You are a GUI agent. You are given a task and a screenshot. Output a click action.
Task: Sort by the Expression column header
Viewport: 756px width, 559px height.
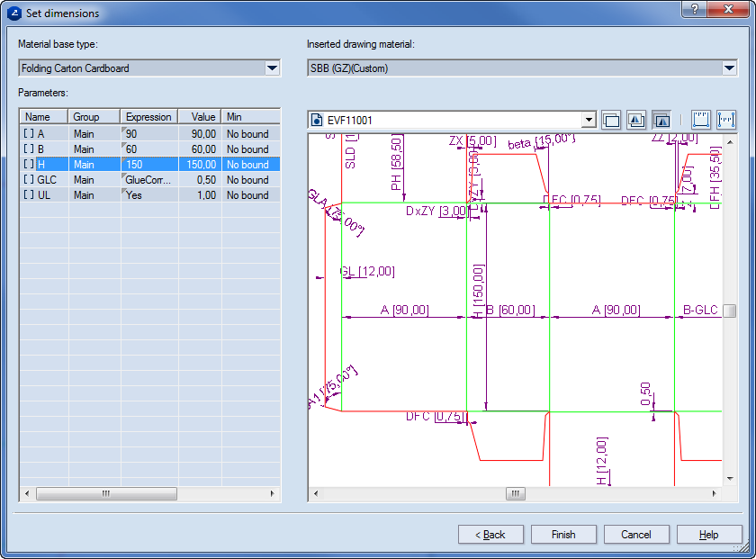[148, 117]
